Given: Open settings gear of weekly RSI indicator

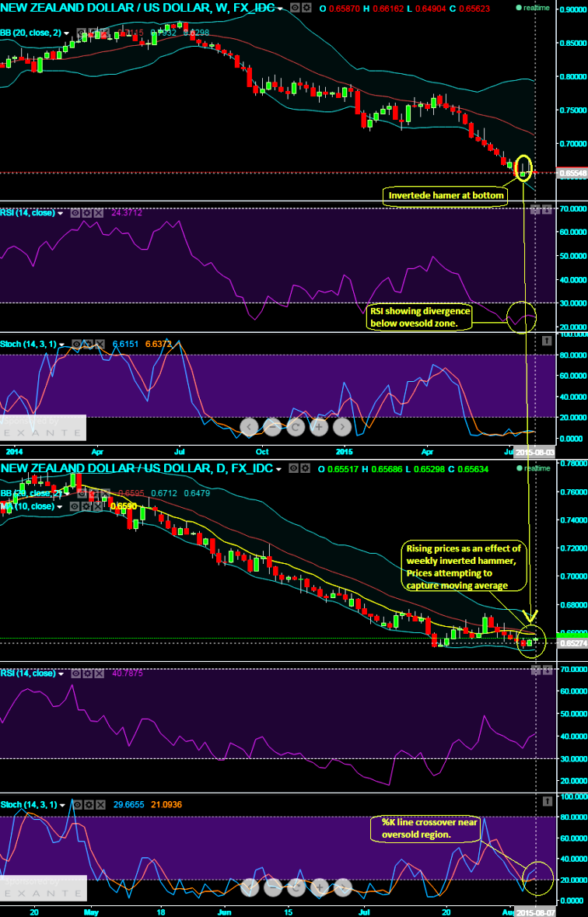Looking at the screenshot, I should [x=87, y=213].
